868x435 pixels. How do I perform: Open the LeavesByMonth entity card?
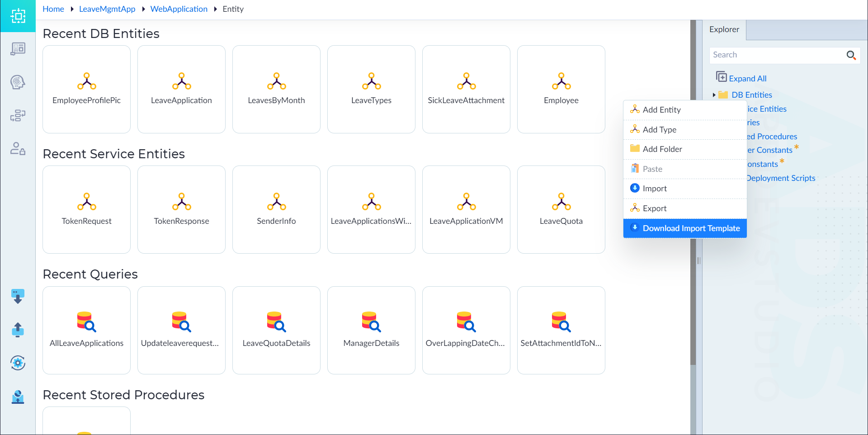(x=276, y=89)
